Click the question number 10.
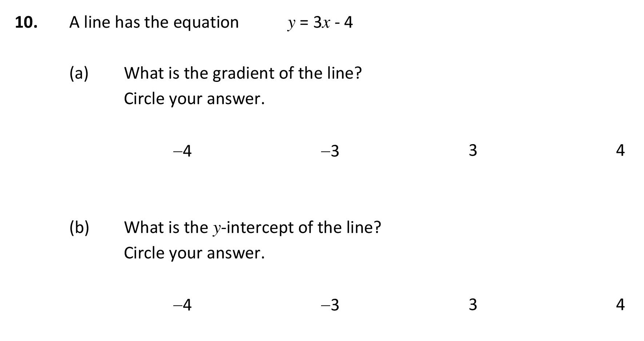The width and height of the screenshot is (644, 341). 26,23
